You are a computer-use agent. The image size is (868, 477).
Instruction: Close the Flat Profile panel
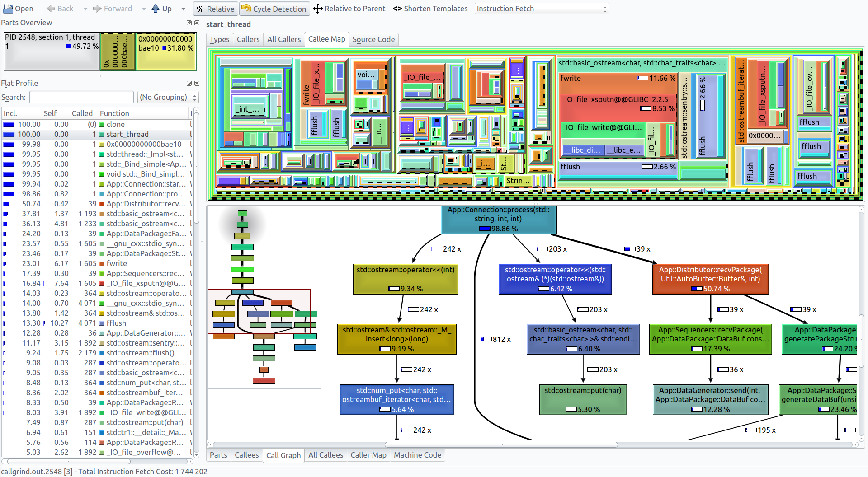click(x=197, y=83)
